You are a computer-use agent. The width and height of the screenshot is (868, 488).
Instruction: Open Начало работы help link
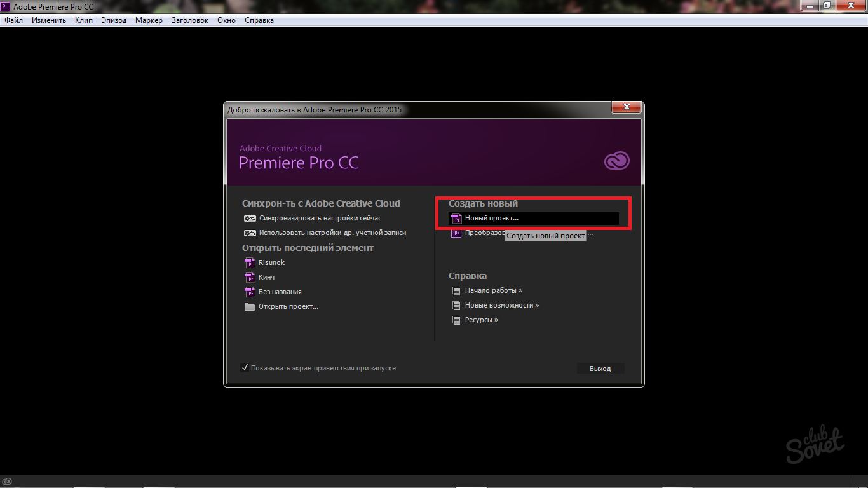pos(494,290)
